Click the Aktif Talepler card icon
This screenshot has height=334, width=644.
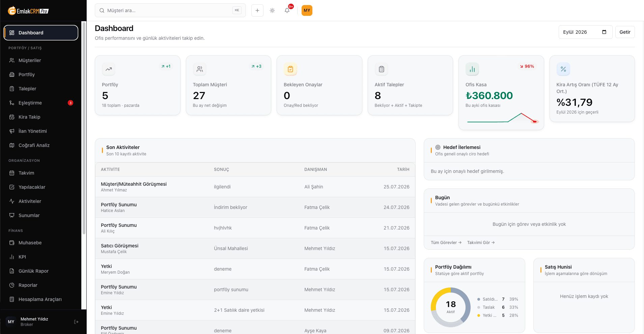pyautogui.click(x=382, y=69)
